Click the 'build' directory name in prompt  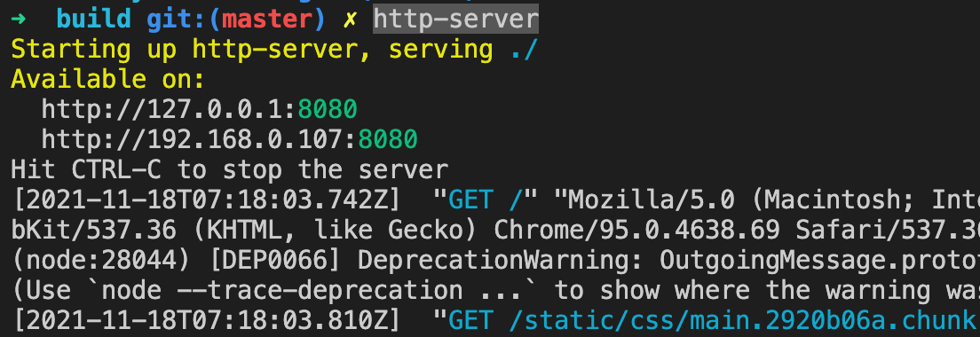click(x=94, y=19)
